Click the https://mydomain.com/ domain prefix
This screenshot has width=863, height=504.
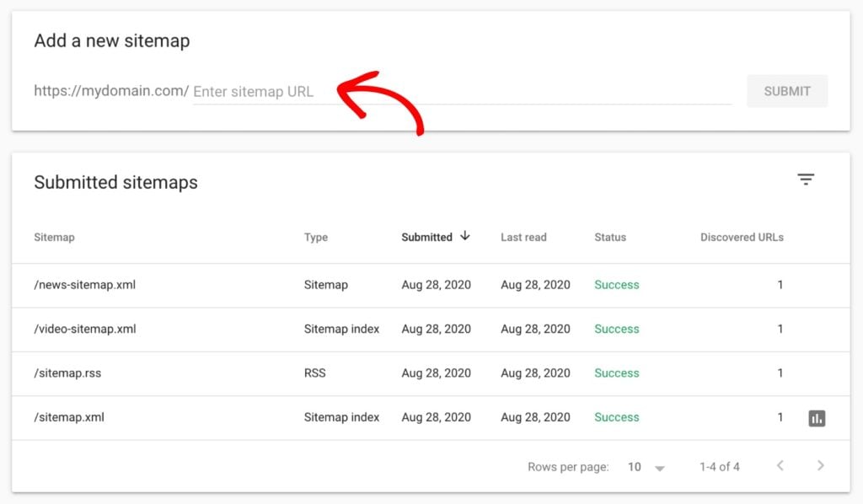(x=110, y=91)
